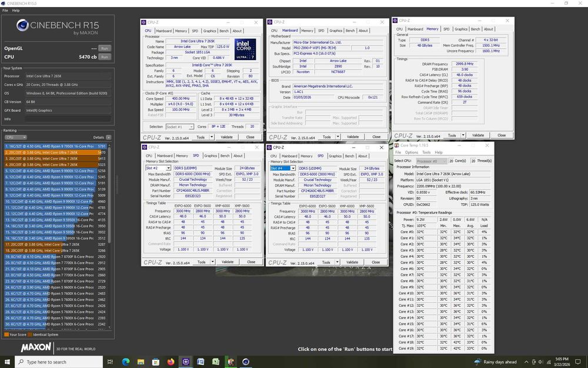Click the plus icon next to Details in Ranking
The width and height of the screenshot is (588, 368).
(x=108, y=137)
